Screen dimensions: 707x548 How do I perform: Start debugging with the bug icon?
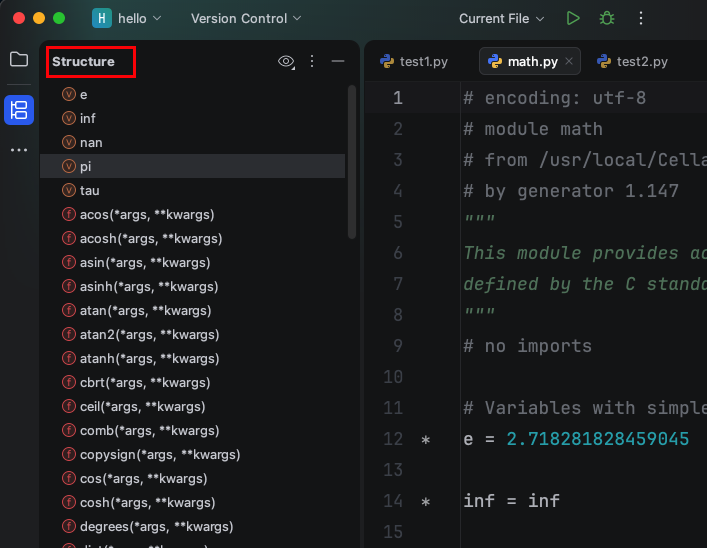point(606,19)
